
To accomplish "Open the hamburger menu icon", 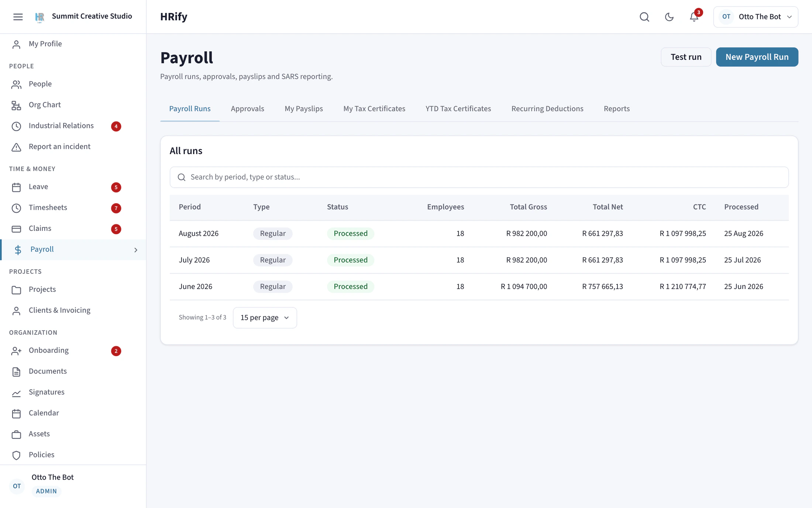I will 18,17.
